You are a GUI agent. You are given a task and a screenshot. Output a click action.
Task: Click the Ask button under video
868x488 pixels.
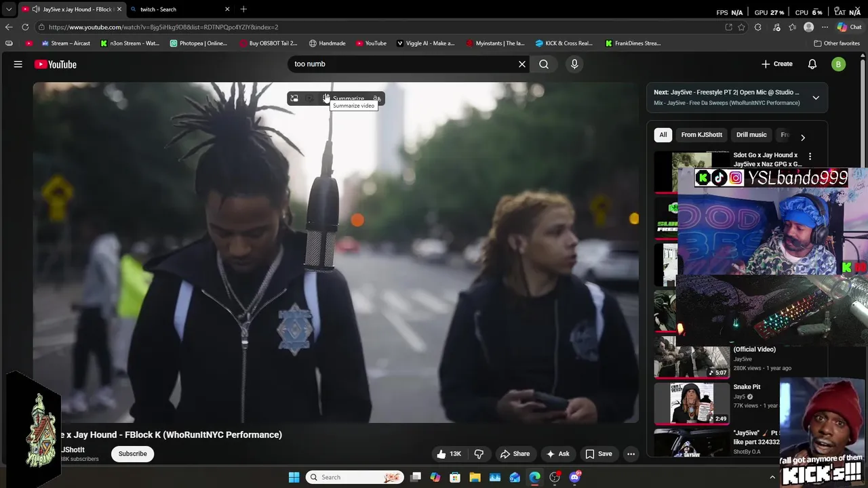click(557, 454)
